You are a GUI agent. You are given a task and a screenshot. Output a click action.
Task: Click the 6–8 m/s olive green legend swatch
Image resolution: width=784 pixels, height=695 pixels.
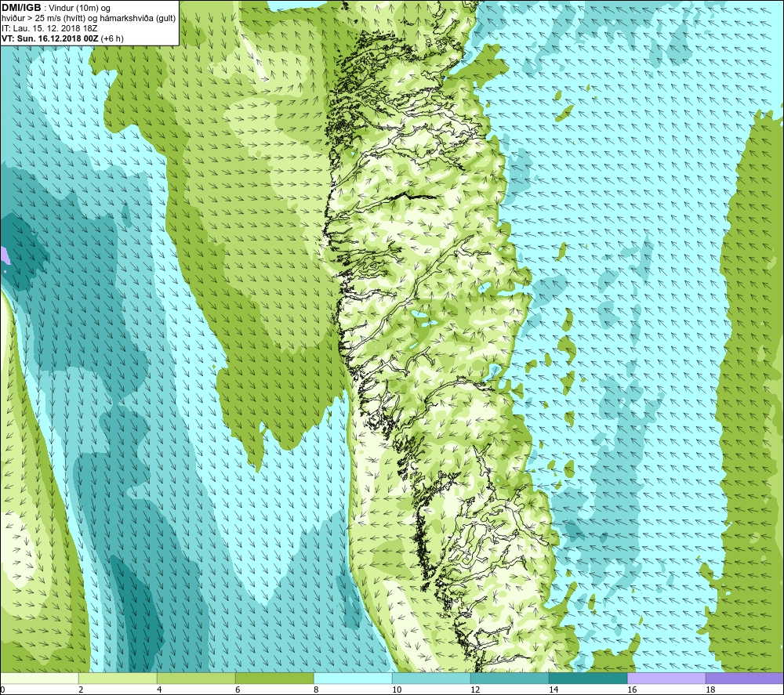pos(274,678)
